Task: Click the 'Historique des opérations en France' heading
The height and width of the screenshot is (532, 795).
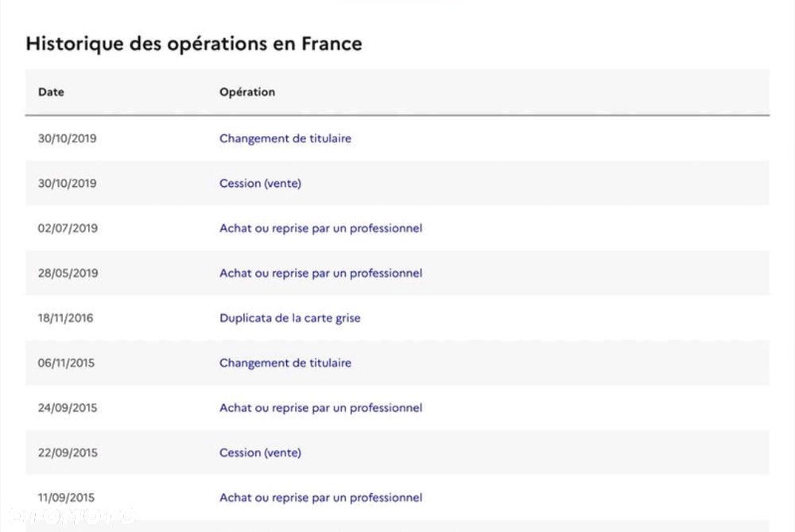Action: [x=193, y=44]
